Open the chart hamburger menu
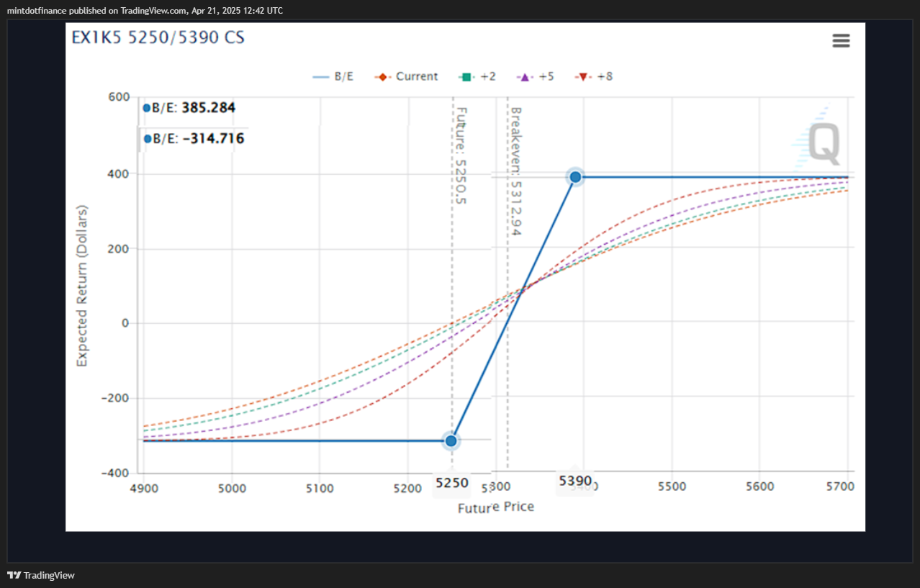 click(841, 41)
